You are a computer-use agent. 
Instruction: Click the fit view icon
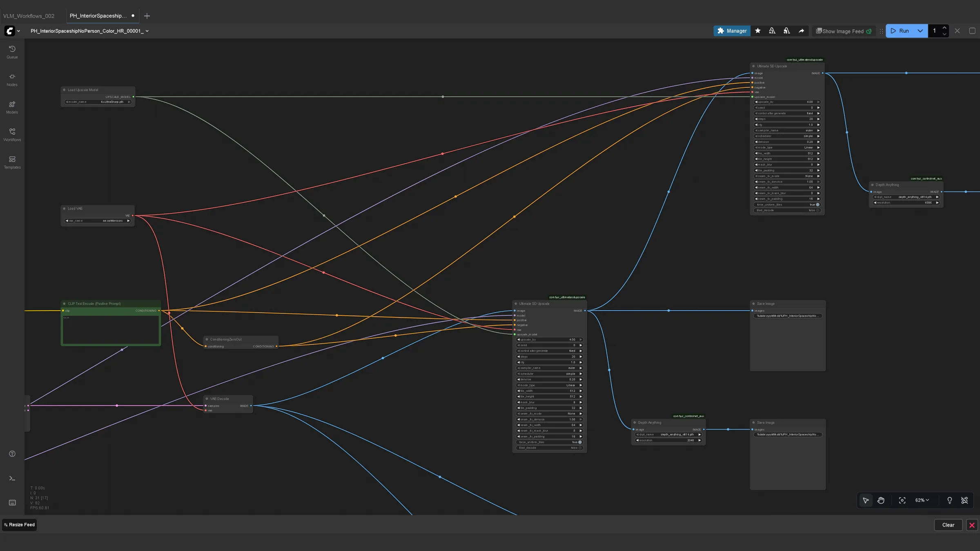pos(902,500)
